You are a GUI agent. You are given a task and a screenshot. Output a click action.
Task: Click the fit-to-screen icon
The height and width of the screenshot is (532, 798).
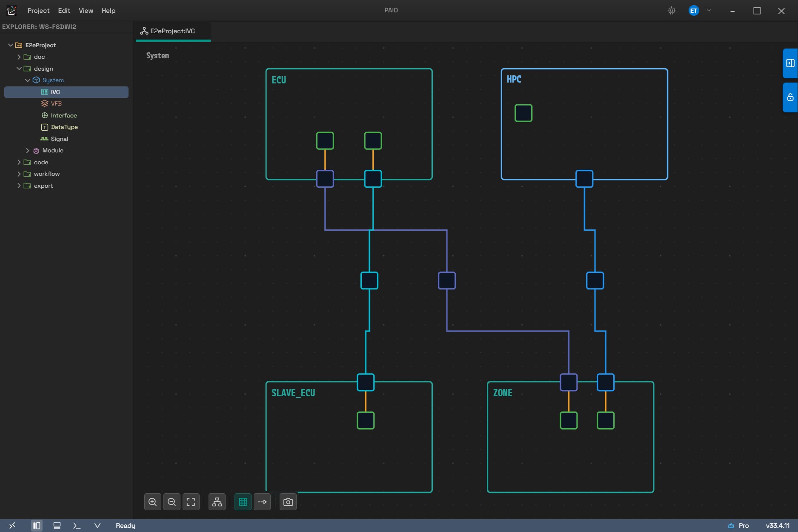click(x=191, y=502)
